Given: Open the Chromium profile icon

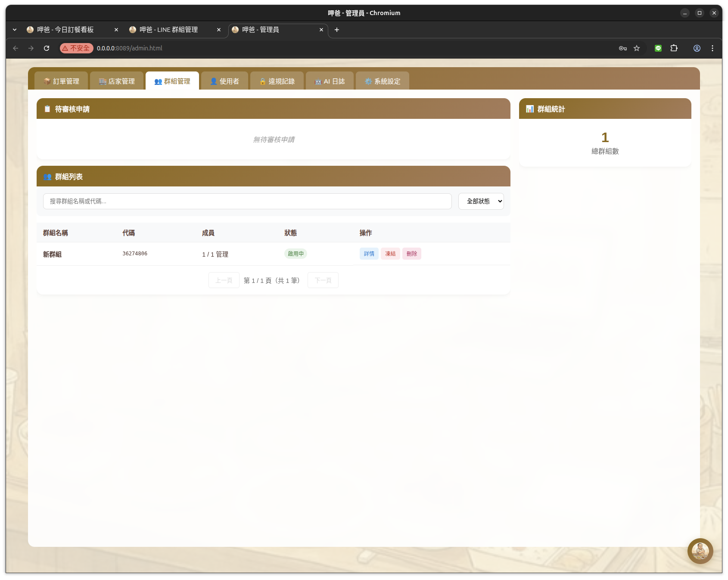Looking at the screenshot, I should pyautogui.click(x=697, y=48).
